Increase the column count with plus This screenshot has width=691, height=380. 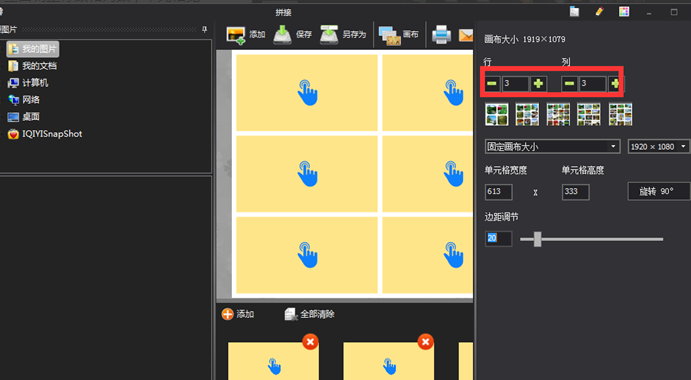615,83
